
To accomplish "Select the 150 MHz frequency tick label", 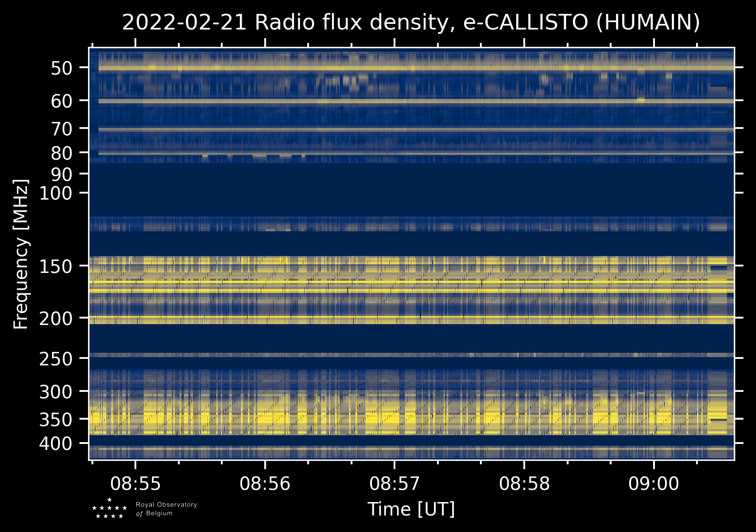I will coord(56,266).
